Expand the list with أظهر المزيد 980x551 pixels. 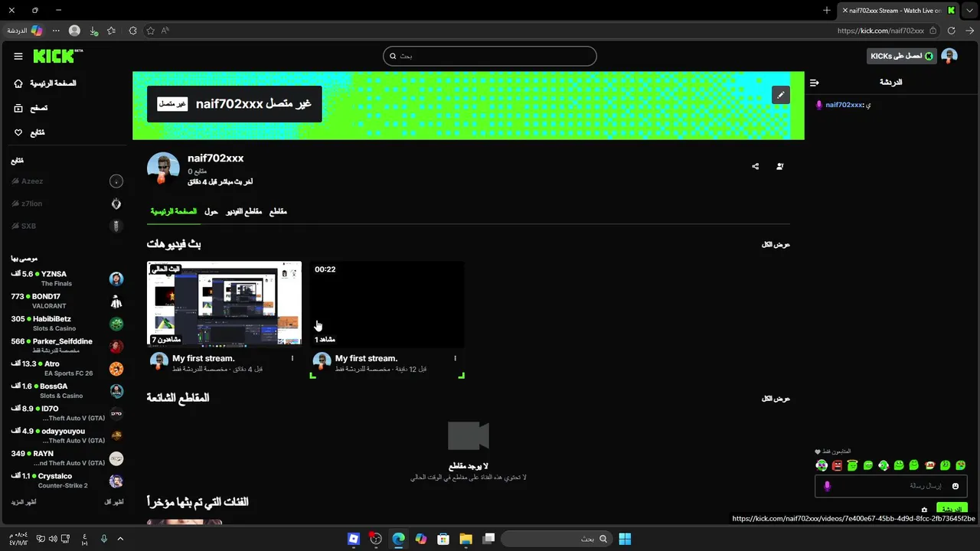(24, 502)
